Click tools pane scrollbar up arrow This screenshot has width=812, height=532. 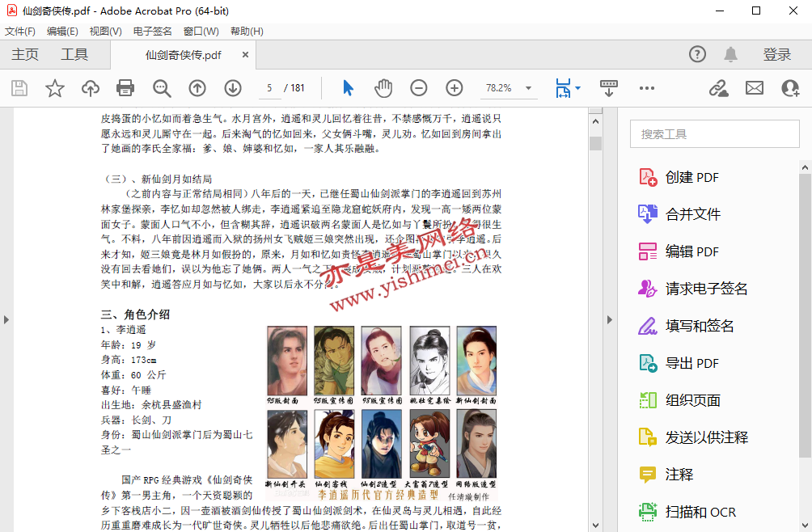click(805, 167)
